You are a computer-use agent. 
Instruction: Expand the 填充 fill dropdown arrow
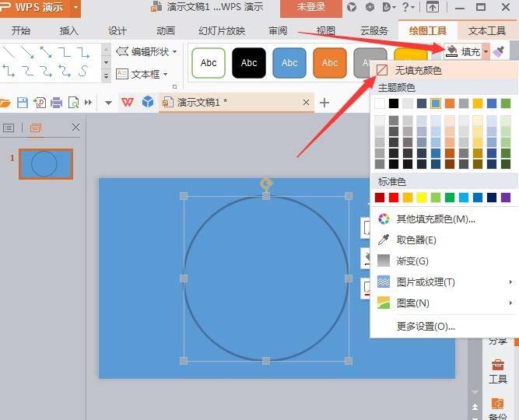pos(486,51)
